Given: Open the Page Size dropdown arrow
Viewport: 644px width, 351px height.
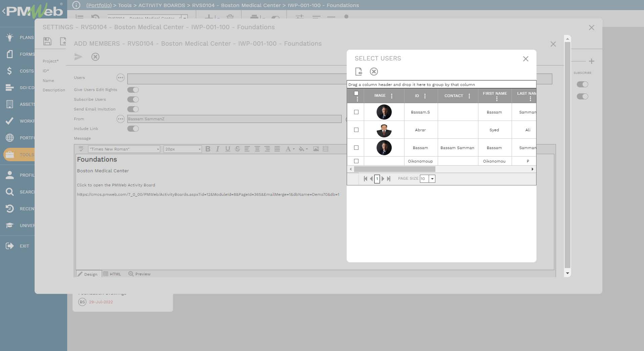Looking at the screenshot, I should coord(432,179).
